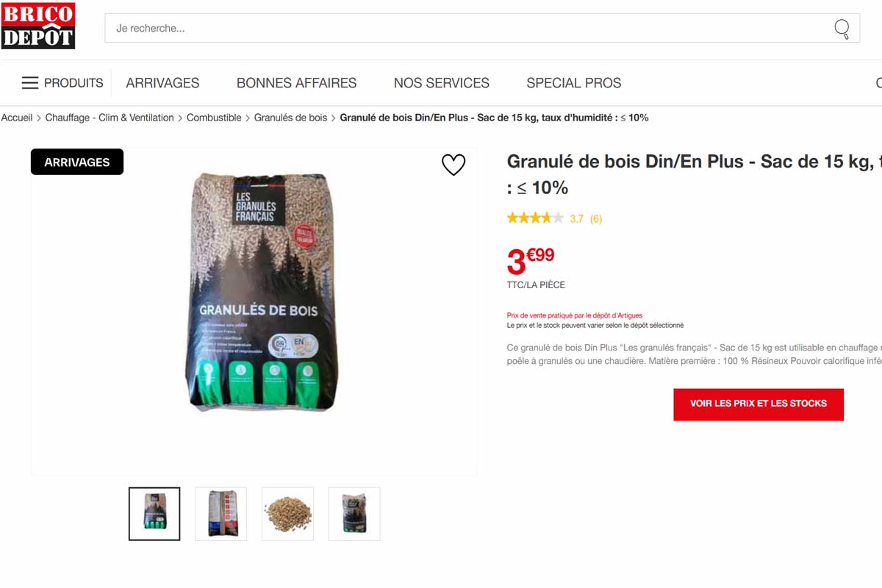Open the ARRIVAGES menu item
The width and height of the screenshot is (882, 588).
pos(162,83)
